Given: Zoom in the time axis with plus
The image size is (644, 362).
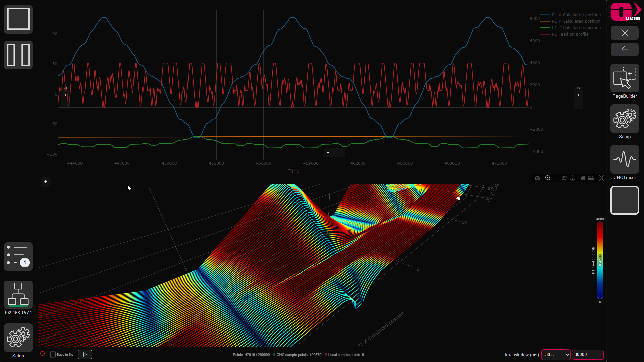Looking at the screenshot, I should (x=328, y=153).
